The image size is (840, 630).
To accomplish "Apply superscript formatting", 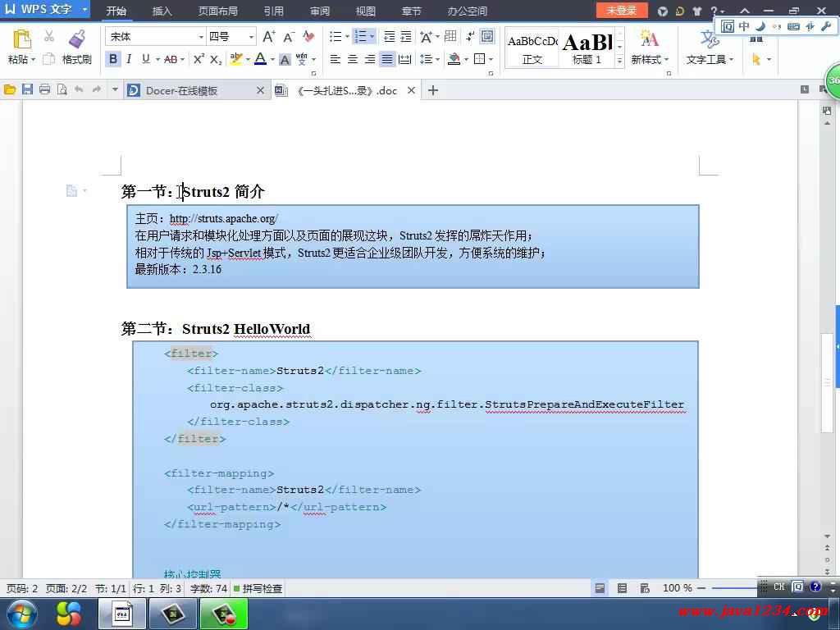I will tap(199, 59).
